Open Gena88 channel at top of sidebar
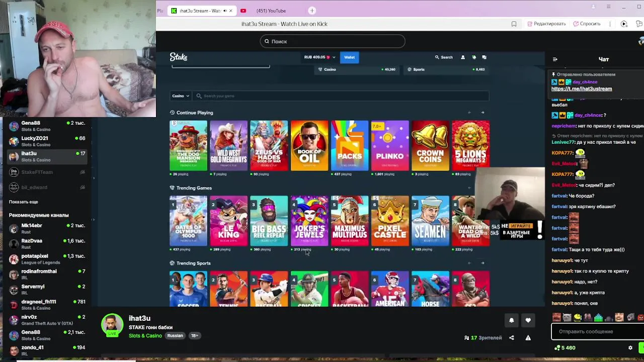The image size is (644, 362). [x=46, y=126]
